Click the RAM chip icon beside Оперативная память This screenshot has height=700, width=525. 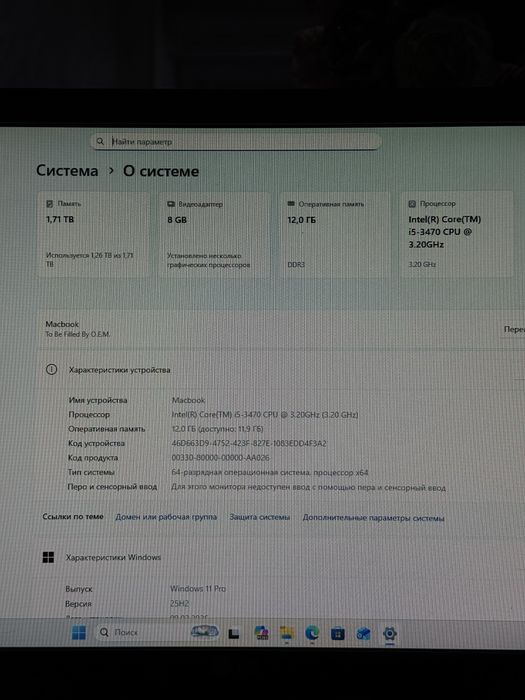click(291, 204)
